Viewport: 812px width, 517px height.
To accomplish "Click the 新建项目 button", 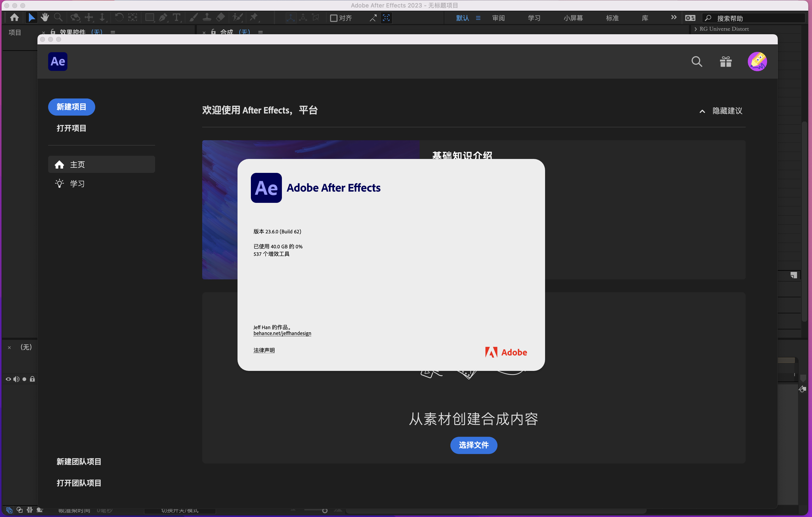I will coord(71,107).
